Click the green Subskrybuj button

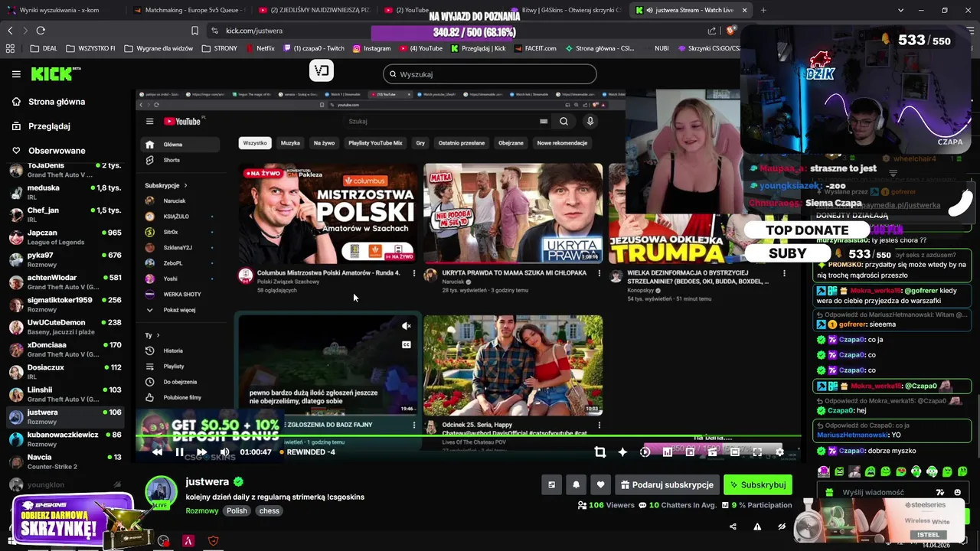tap(757, 484)
